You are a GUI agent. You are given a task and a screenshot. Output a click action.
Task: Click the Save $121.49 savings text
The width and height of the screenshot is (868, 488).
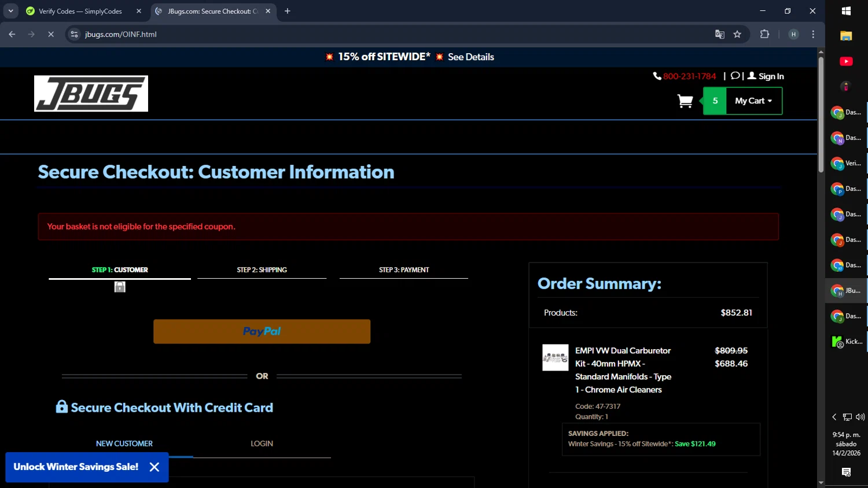pyautogui.click(x=695, y=444)
